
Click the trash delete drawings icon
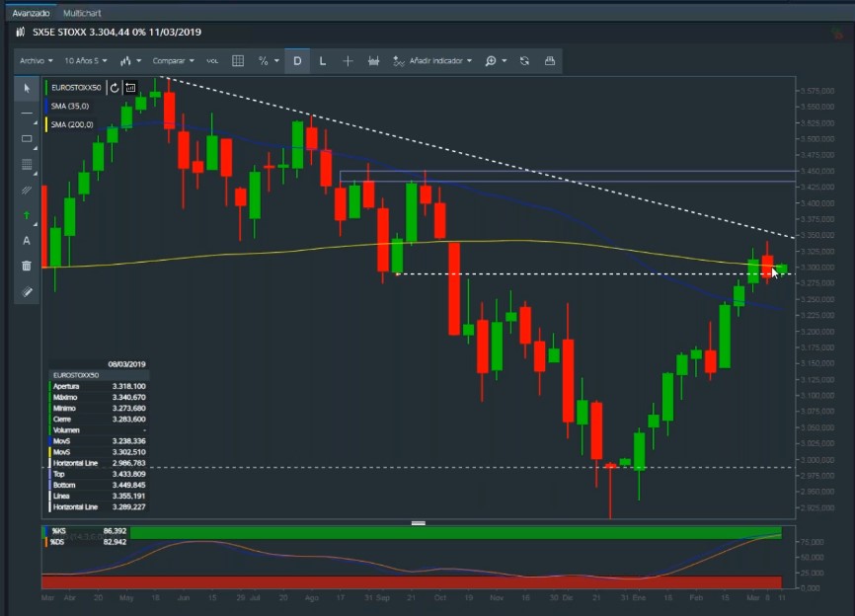(27, 266)
